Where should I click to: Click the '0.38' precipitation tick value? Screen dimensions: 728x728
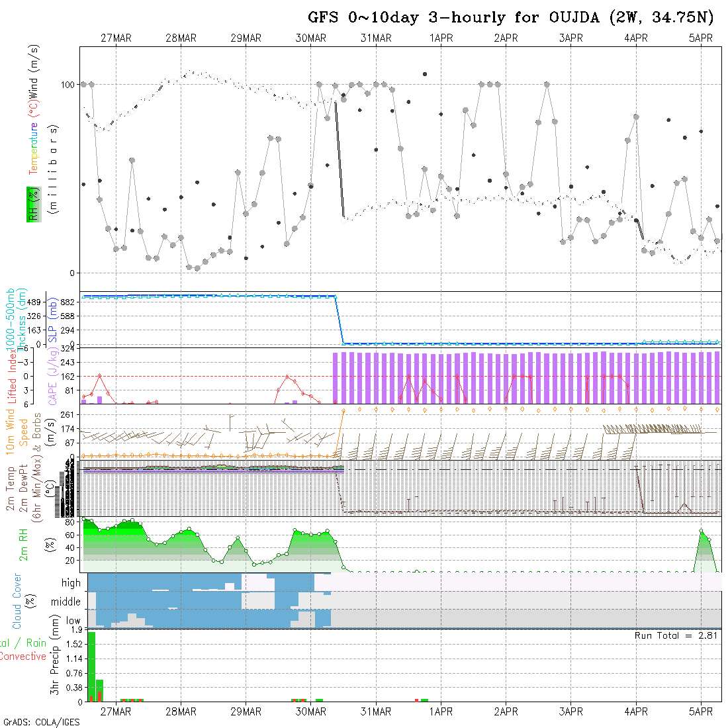pyautogui.click(x=74, y=688)
